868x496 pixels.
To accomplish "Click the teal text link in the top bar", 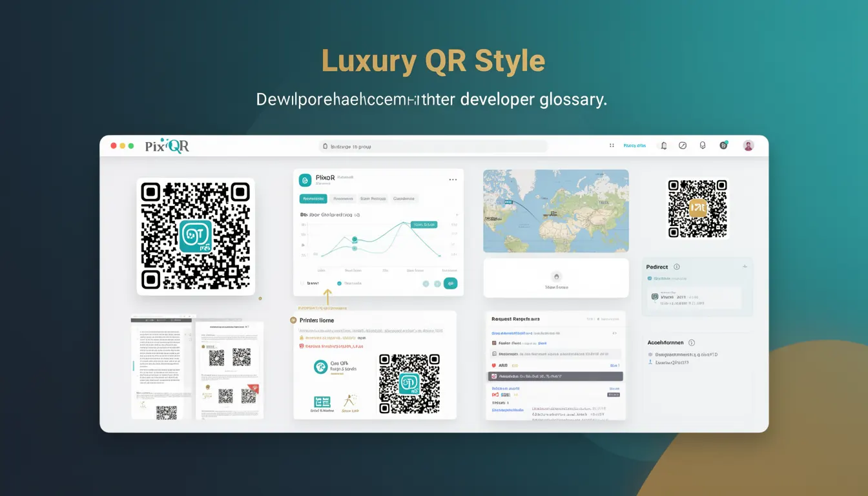I will (x=634, y=146).
